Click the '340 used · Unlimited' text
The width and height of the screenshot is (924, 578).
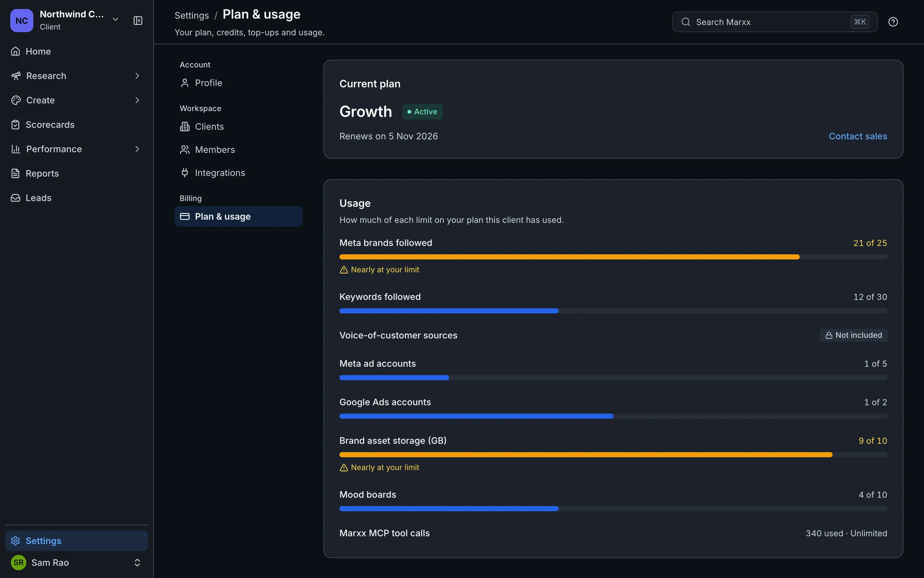click(846, 533)
